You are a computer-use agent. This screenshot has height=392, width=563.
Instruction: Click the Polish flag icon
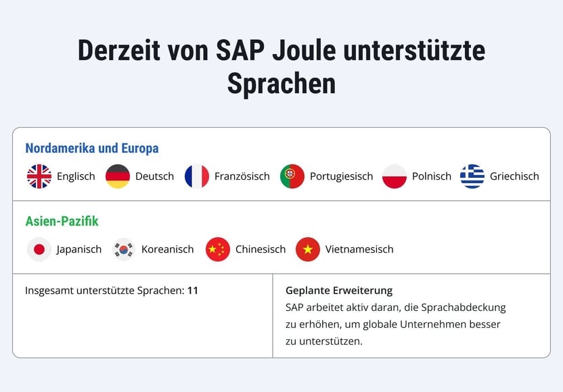(x=395, y=176)
